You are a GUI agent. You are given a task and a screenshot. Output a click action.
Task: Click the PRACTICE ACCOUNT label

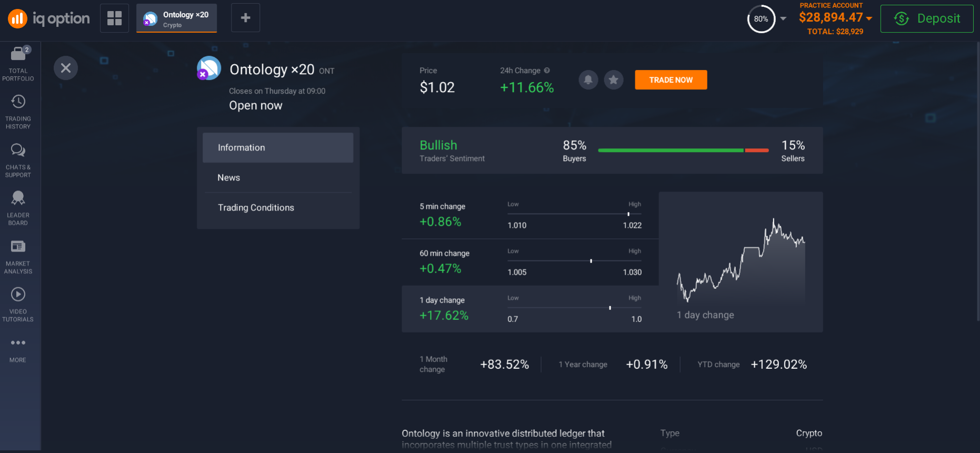coord(831,5)
